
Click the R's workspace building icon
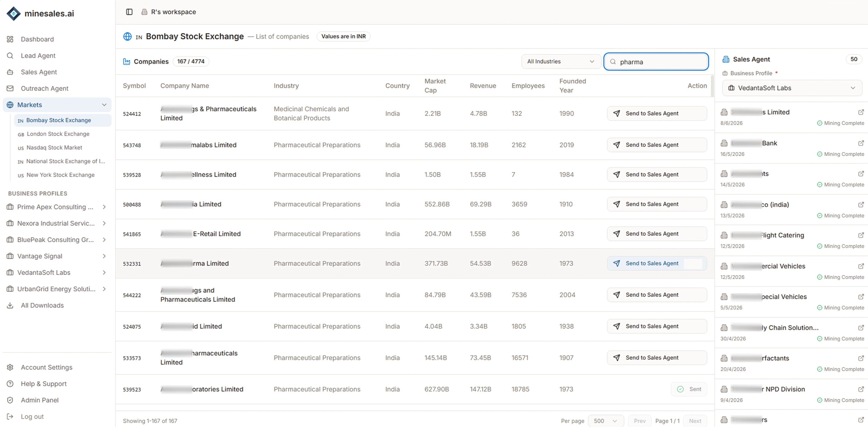[x=144, y=12]
